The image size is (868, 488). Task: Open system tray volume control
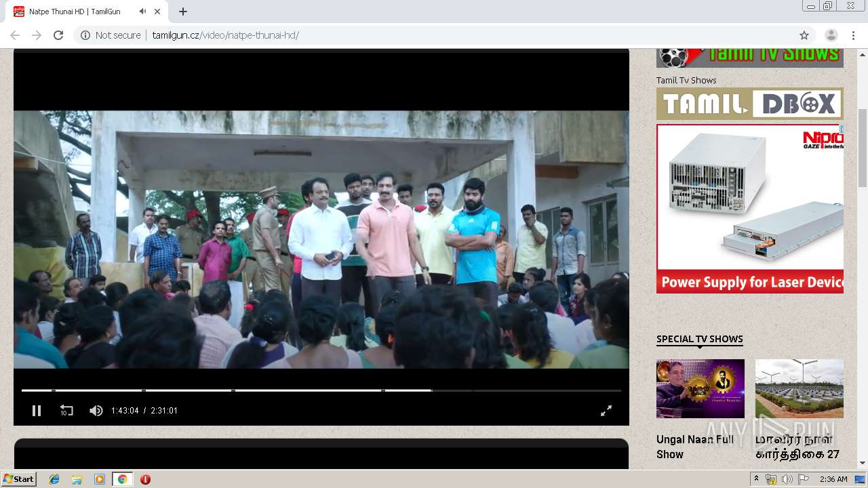787,479
